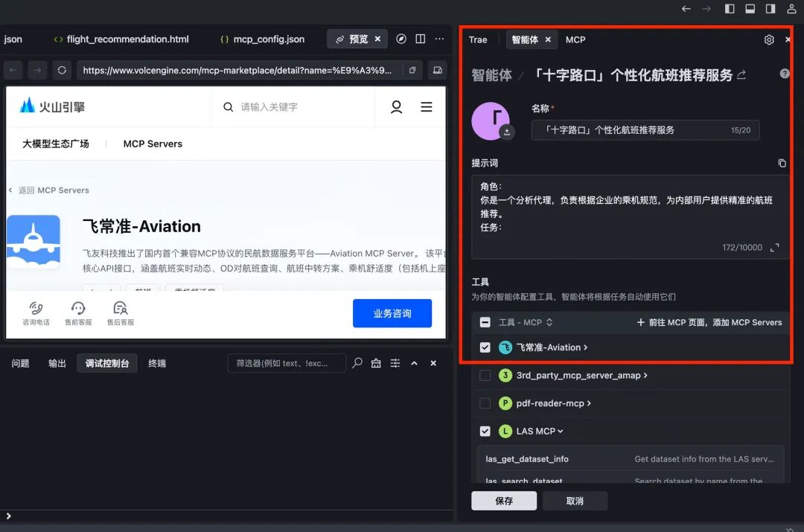Click into the agent 名称 input field
Image resolution: width=804 pixels, height=532 pixels.
point(645,130)
